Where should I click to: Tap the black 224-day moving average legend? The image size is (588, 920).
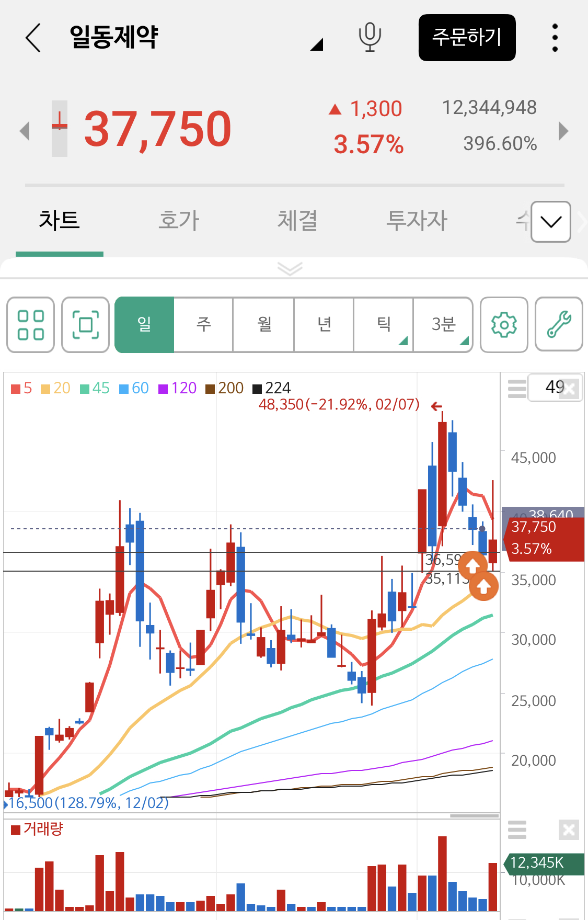pos(271,388)
